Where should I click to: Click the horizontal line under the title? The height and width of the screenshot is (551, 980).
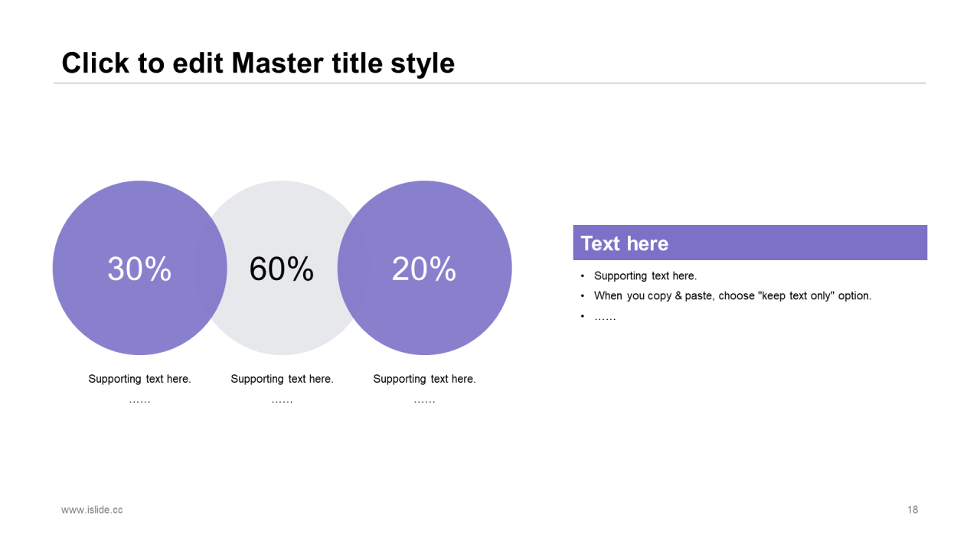tap(490, 83)
